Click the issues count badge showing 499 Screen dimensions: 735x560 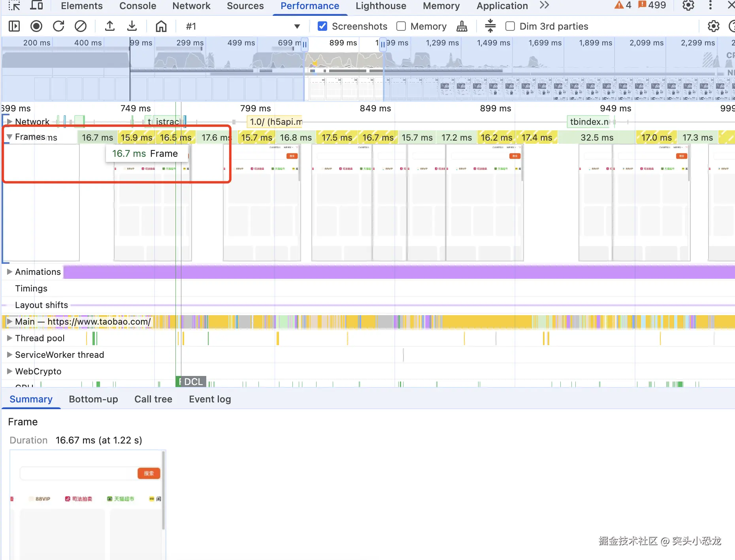652,6
